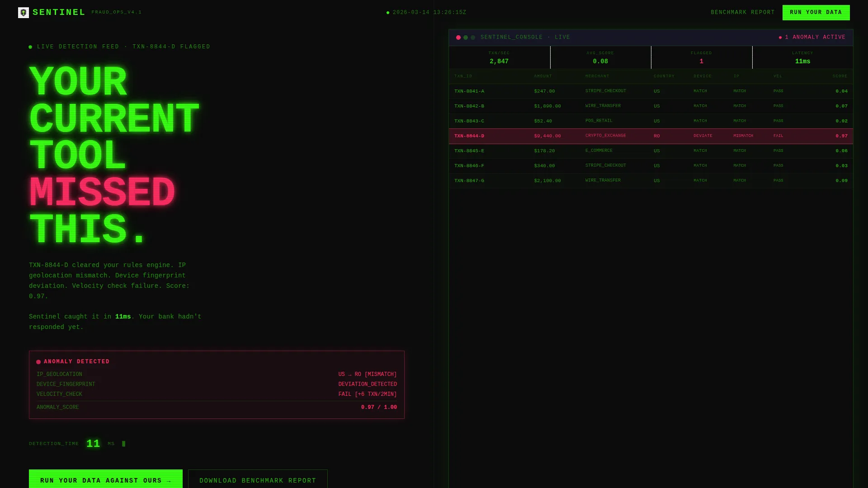Screen dimensions: 868x488
Task: Click the FAIL velocity cell
Action: [778, 136]
